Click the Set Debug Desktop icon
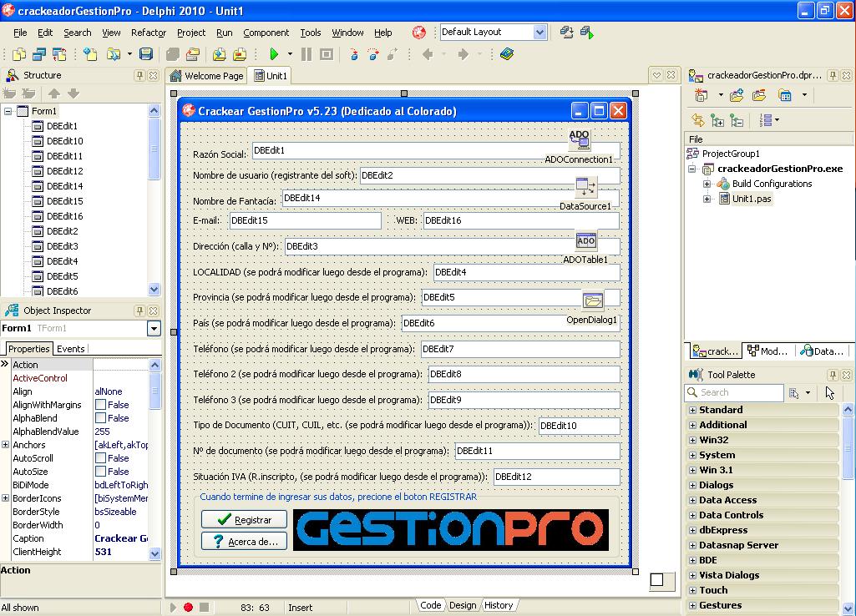Viewport: 856px width, 616px height. pos(587,33)
